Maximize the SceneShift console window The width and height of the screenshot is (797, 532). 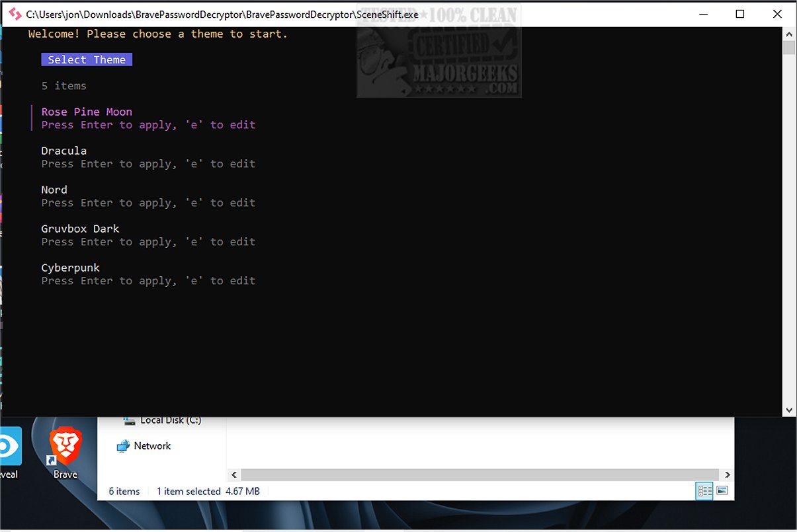(x=740, y=14)
